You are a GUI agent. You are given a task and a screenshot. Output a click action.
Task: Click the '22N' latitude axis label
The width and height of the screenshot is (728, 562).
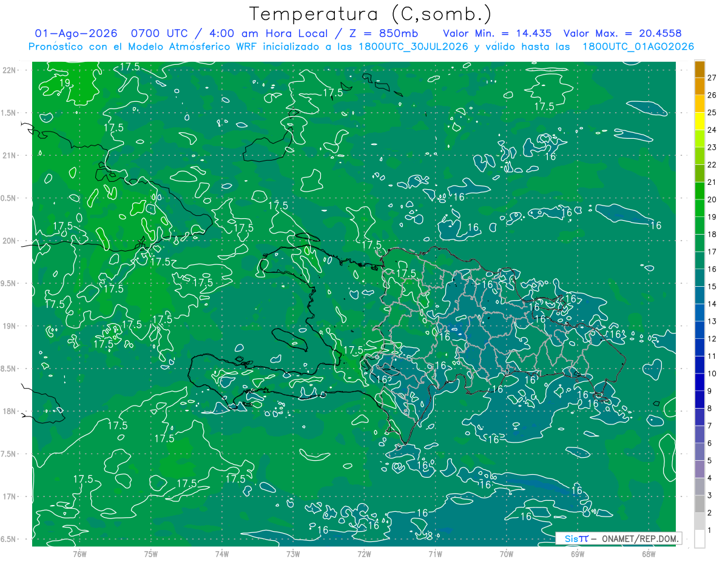tap(10, 70)
